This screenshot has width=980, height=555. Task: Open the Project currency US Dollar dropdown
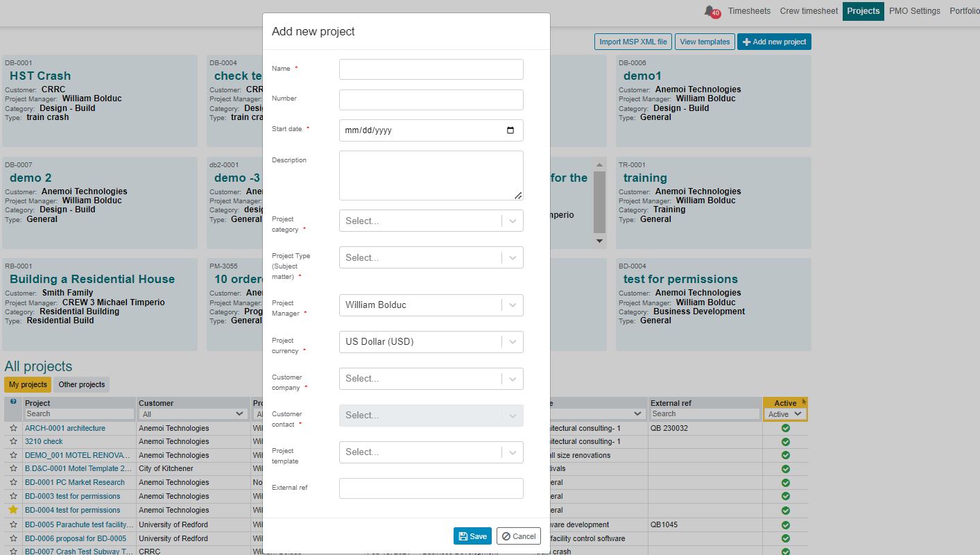(431, 341)
